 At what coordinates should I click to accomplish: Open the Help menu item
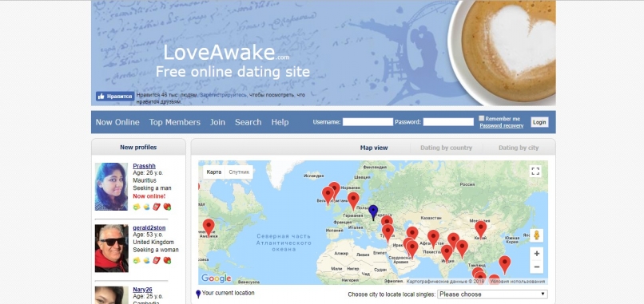pyautogui.click(x=280, y=122)
